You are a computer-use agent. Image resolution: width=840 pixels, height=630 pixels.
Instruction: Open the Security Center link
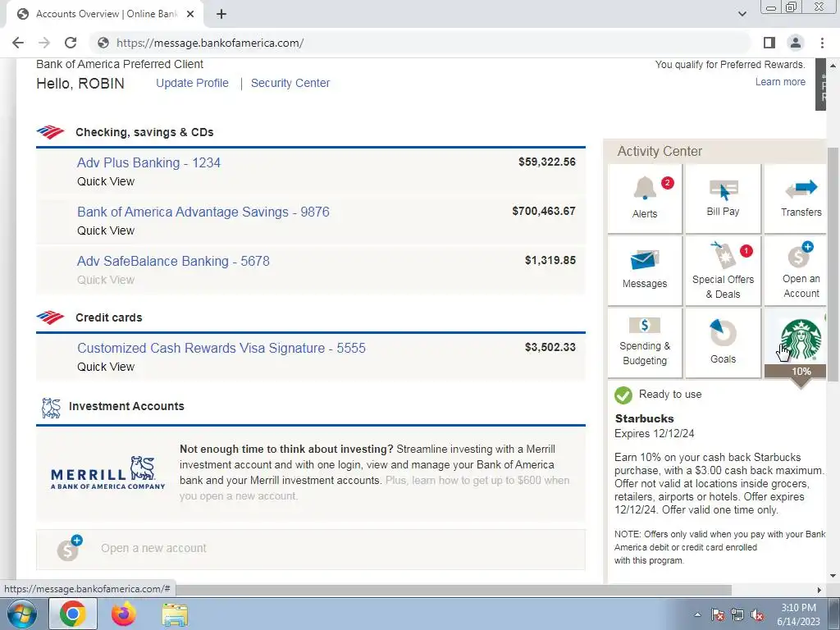[x=290, y=83]
